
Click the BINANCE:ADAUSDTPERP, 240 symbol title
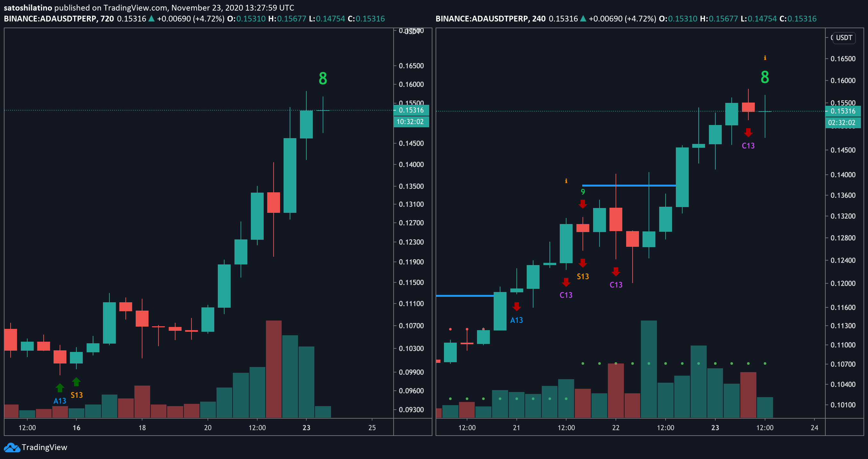coord(490,19)
